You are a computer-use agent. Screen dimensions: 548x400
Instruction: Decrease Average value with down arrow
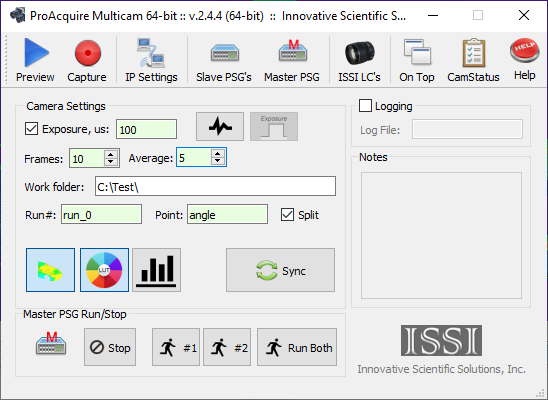coord(218,161)
